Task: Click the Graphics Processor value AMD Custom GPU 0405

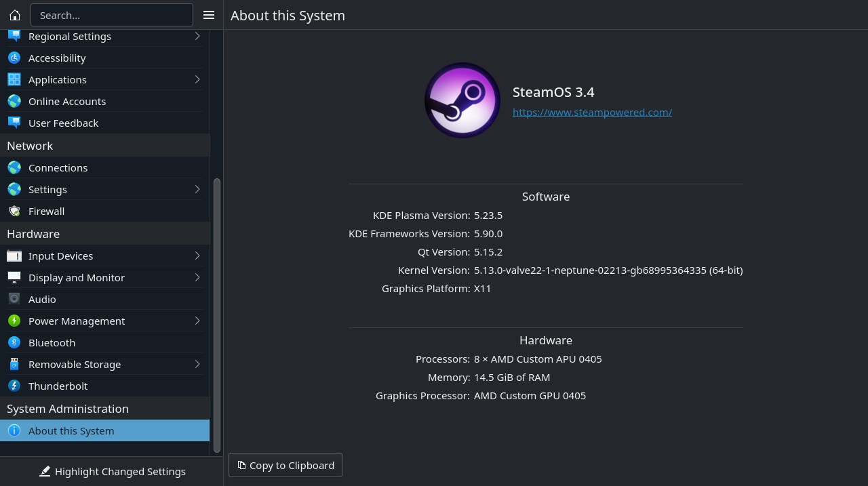Action: pos(530,395)
